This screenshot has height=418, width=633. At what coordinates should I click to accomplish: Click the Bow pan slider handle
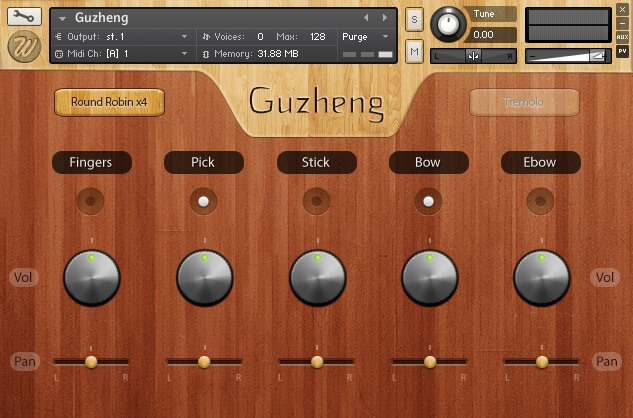pyautogui.click(x=430, y=362)
